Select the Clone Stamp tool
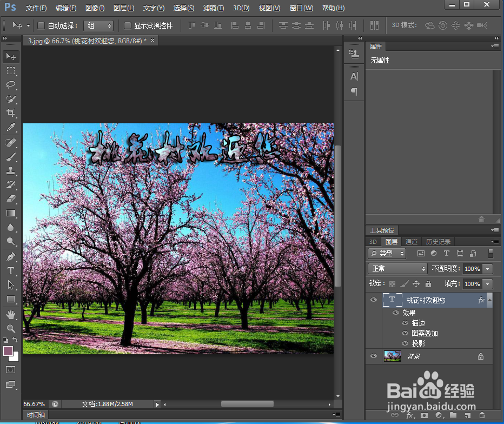Viewport: 504px width, 424px height. point(11,171)
